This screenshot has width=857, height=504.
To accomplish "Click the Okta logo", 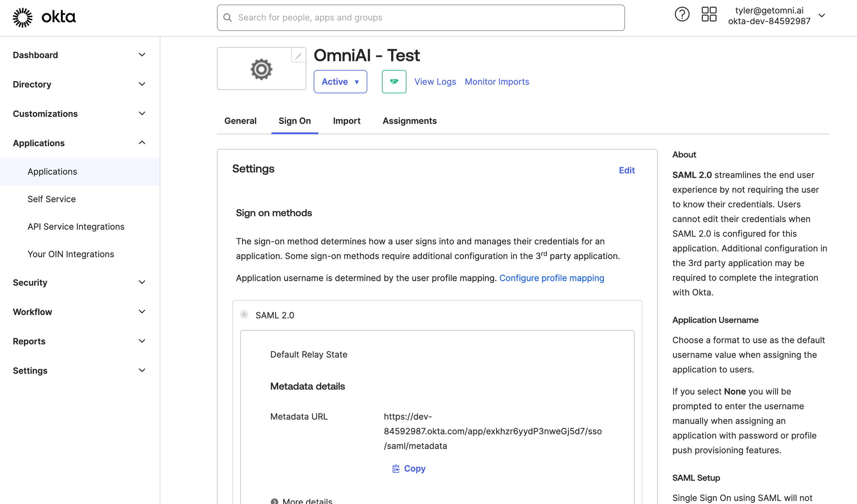I will 44,17.
